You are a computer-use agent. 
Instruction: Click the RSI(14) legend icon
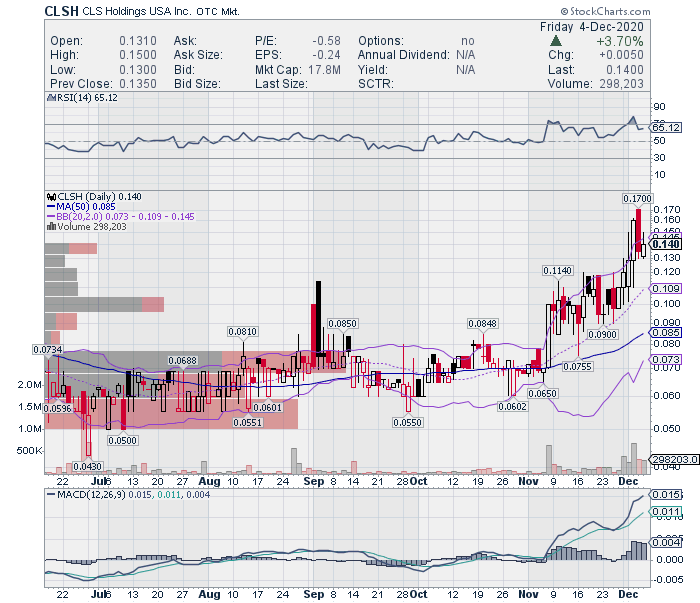(51, 98)
